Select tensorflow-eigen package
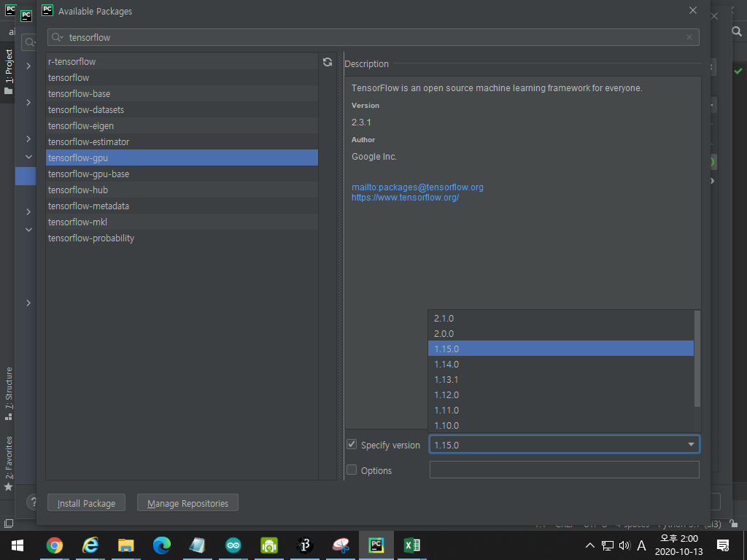Image resolution: width=747 pixels, height=560 pixels. tap(182, 125)
